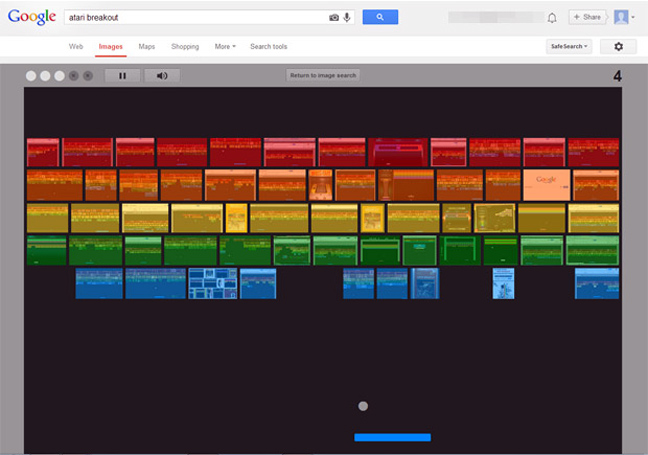
Task: Switch to the Web tab
Action: pyautogui.click(x=76, y=47)
